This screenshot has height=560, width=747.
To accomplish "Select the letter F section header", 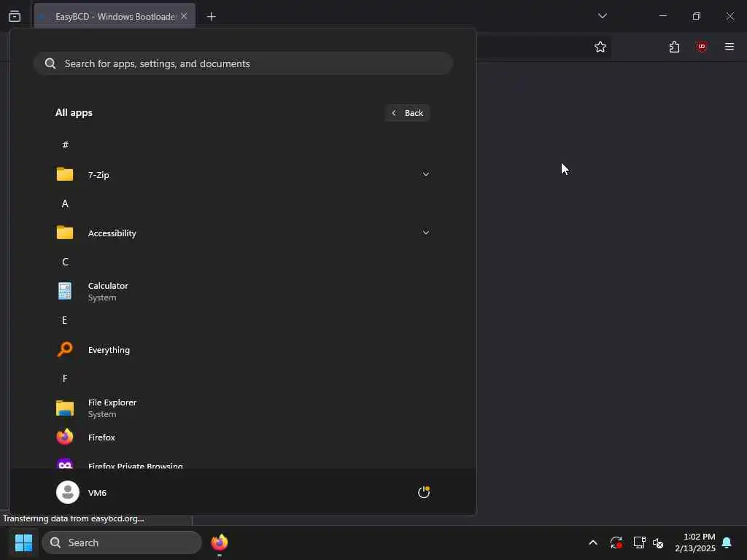I will point(65,378).
